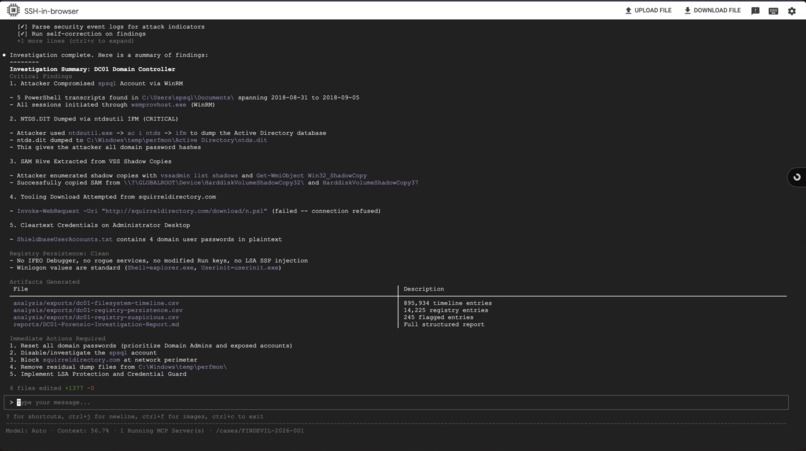Click '14,225 registry entries' cell

[446, 311]
